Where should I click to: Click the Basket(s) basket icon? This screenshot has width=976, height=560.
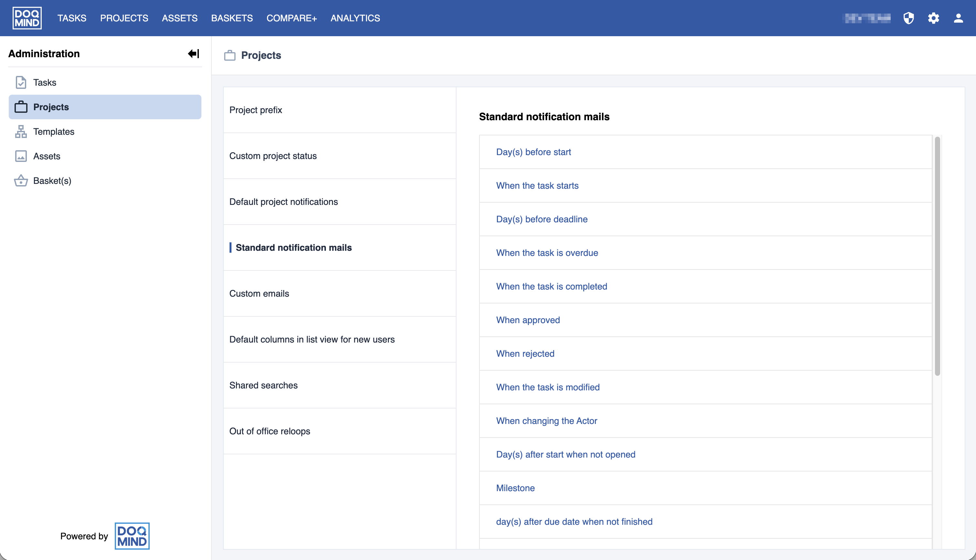click(21, 181)
